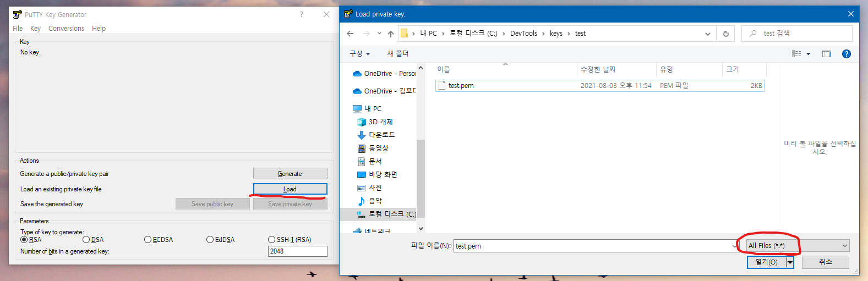
Task: Click the Generate button in PuTTYgen
Action: click(x=290, y=174)
